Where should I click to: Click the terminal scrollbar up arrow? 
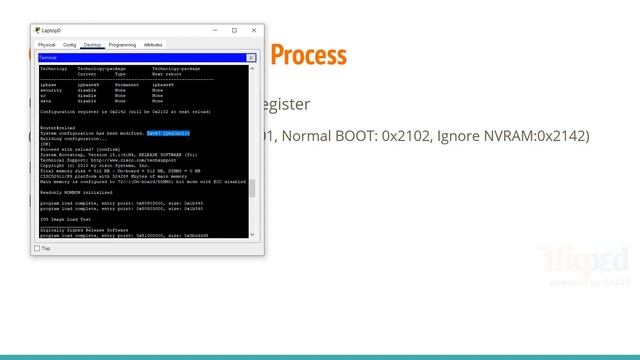coord(252,69)
